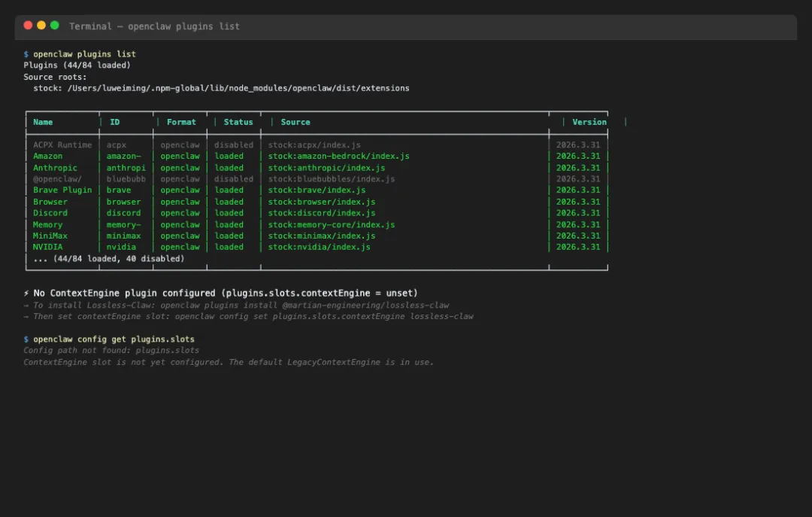Click the 'Amazon' plugin name
The width and height of the screenshot is (812, 517).
coord(47,156)
